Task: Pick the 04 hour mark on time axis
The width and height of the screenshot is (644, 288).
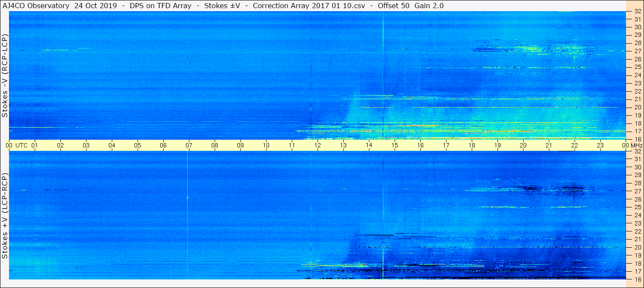Action: pos(112,145)
